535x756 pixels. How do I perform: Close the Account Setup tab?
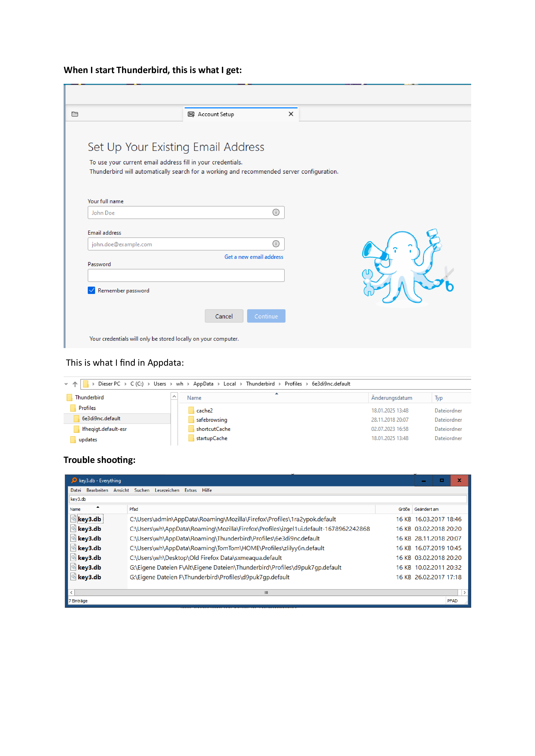click(x=290, y=114)
